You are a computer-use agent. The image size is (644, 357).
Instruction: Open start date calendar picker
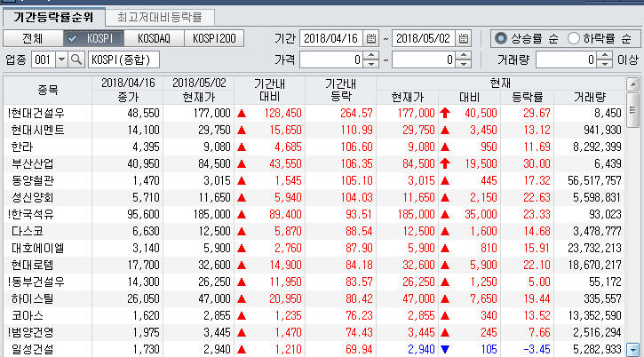(371, 38)
